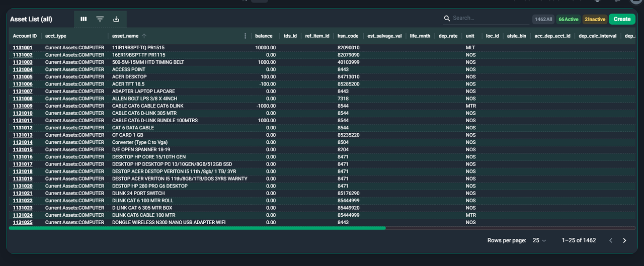
Task: Click D/E OPEN SPANNER 18-19 name
Action: coord(141,149)
